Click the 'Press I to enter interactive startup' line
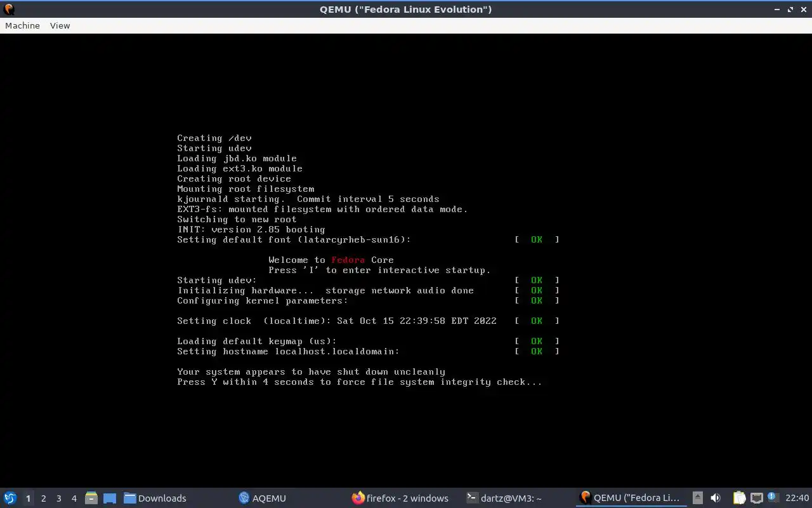Screen dimensions: 812x508 [379, 270]
